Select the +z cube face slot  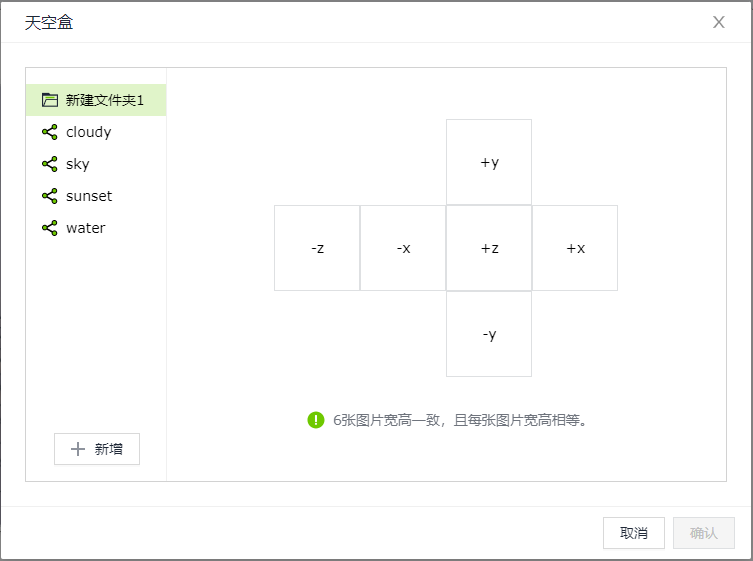tap(489, 248)
